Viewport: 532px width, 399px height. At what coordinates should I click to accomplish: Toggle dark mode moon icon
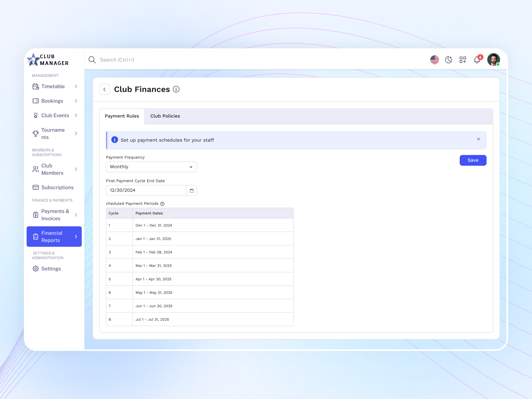[x=449, y=60]
